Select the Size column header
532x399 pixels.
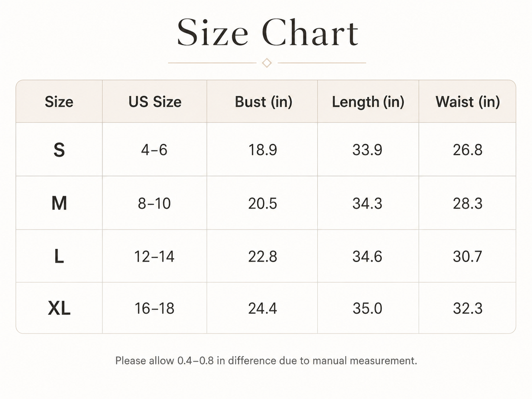point(59,102)
